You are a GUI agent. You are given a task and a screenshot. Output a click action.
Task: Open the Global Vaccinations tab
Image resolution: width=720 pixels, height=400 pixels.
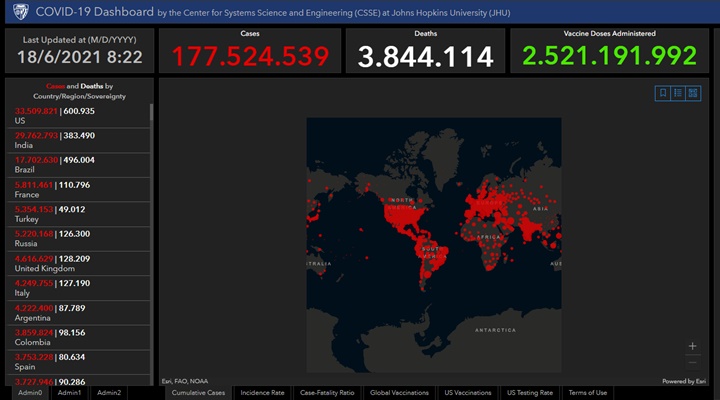[x=399, y=393]
